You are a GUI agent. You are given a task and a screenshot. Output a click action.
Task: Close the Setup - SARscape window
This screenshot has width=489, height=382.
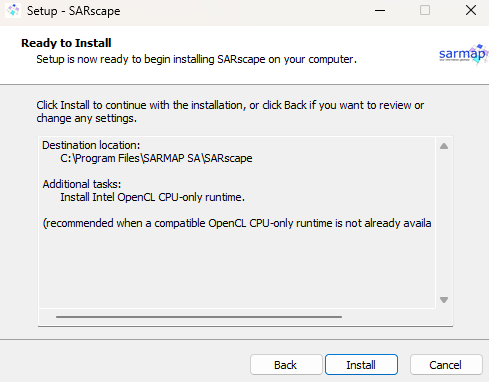(x=471, y=11)
